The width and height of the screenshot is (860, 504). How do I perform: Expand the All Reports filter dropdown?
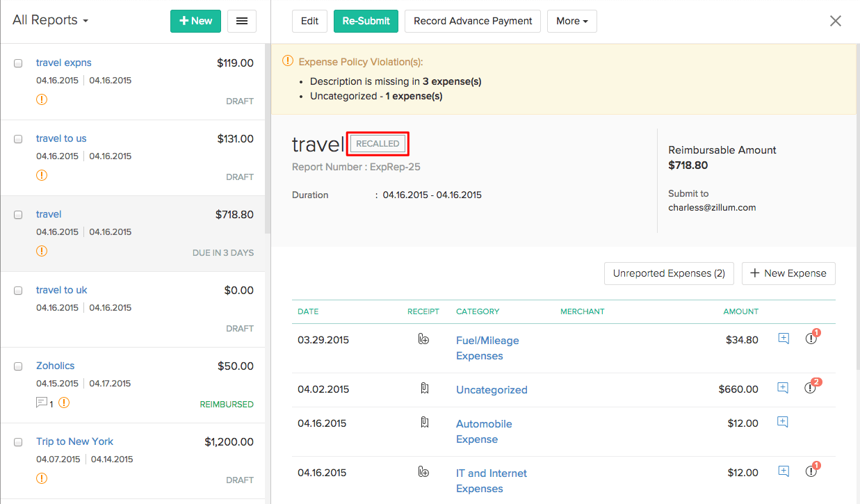[x=50, y=20]
